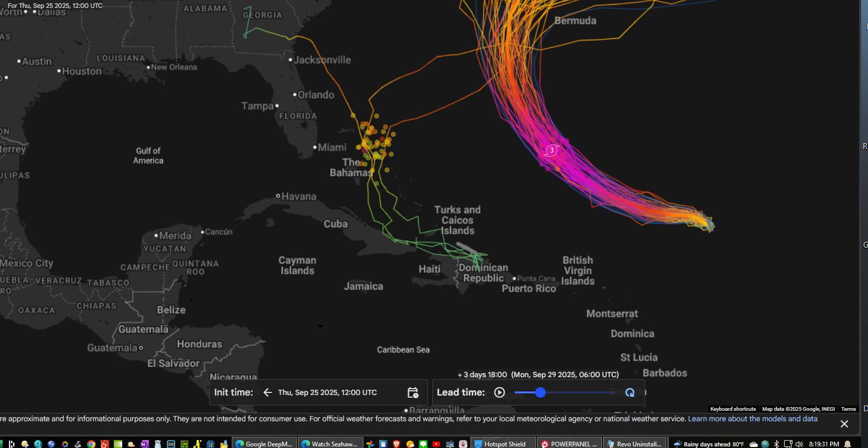Open OneNote from the taskbar

pyautogui.click(x=145, y=444)
